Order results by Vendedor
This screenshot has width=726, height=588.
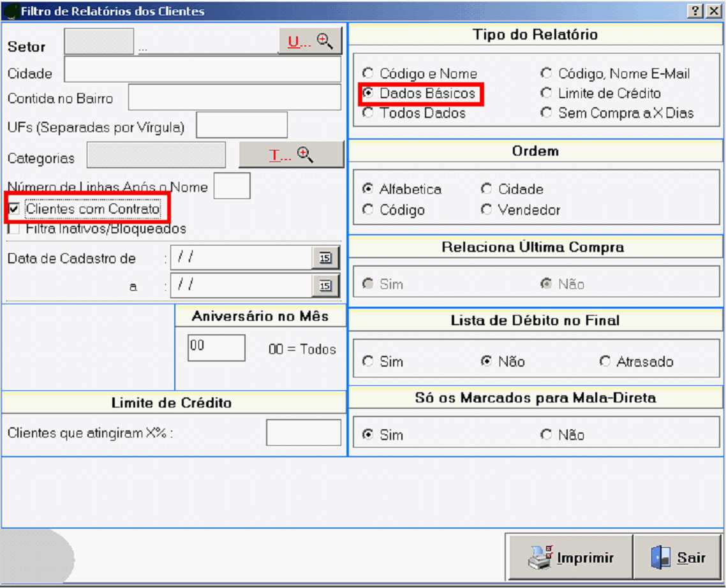(x=487, y=210)
